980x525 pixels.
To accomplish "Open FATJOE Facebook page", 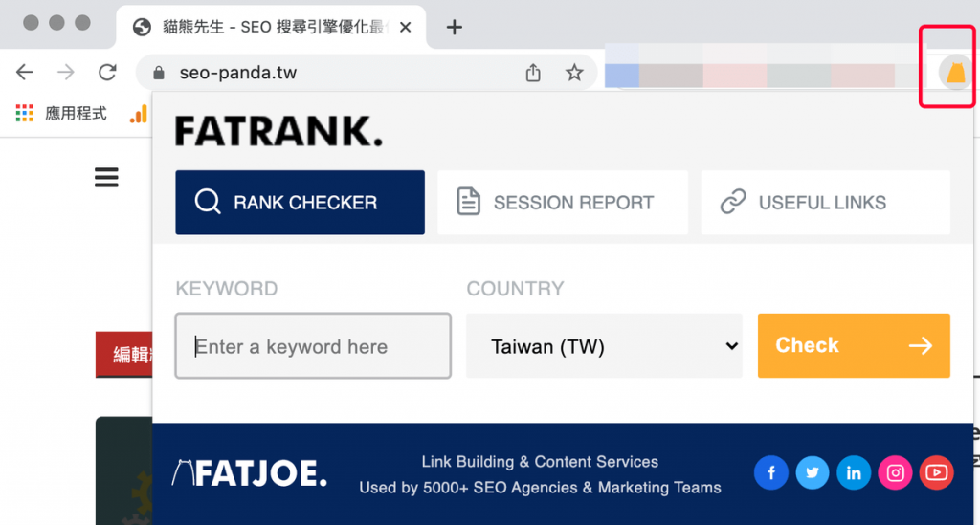I will (770, 472).
